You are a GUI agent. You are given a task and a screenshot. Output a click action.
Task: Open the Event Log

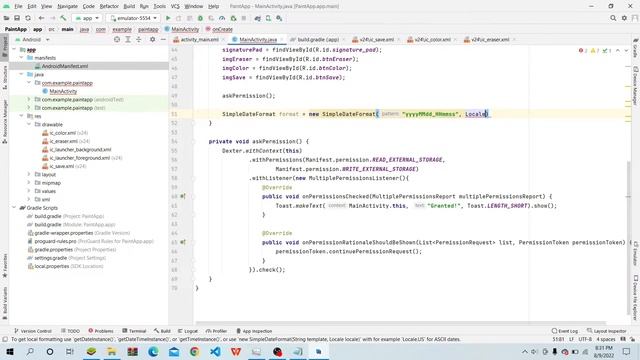565,331
